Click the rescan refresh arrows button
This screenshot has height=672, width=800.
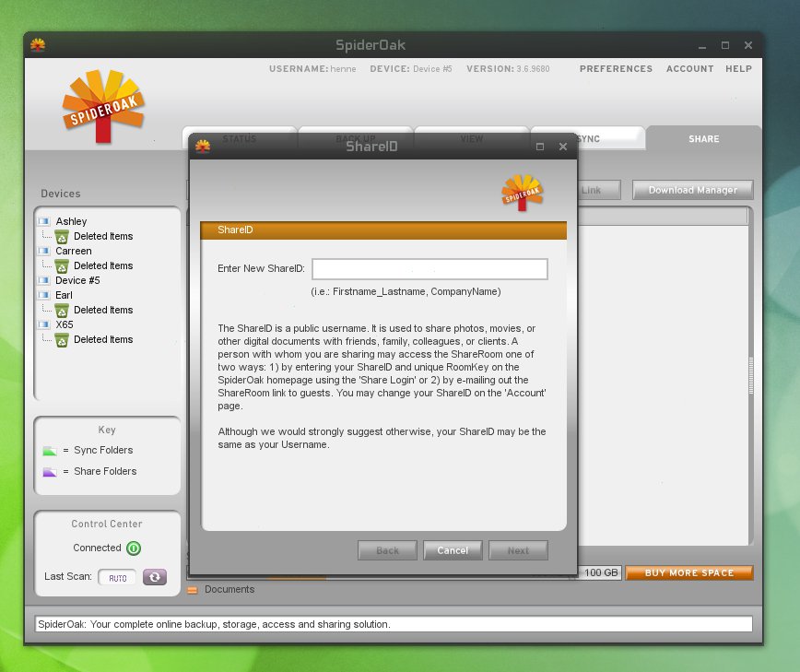click(155, 576)
